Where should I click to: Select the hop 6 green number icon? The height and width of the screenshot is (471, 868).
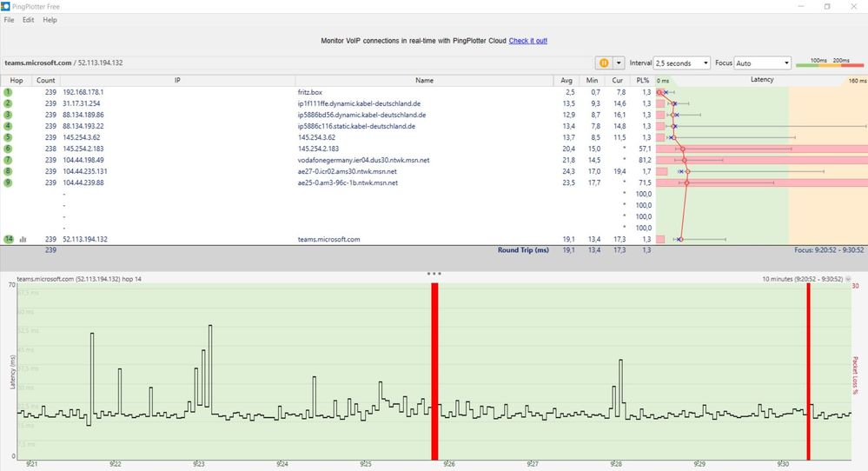point(8,149)
